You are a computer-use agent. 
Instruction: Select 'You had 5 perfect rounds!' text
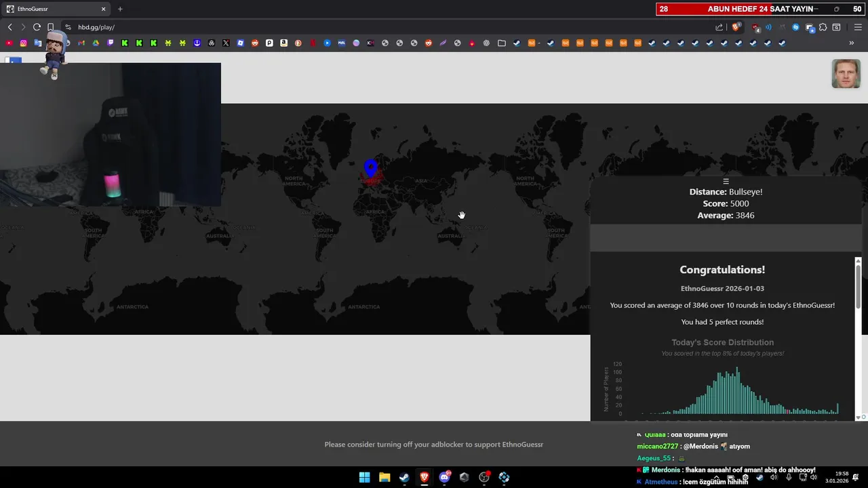(x=722, y=322)
